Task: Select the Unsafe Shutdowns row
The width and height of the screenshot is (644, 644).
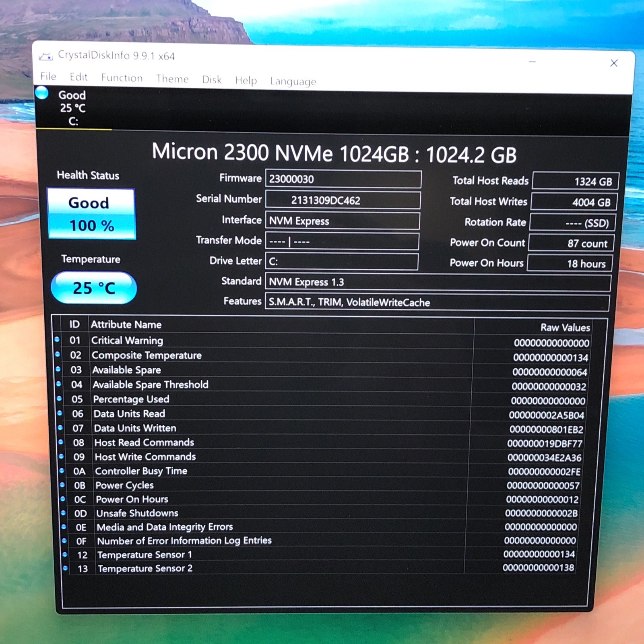Action: (321, 513)
